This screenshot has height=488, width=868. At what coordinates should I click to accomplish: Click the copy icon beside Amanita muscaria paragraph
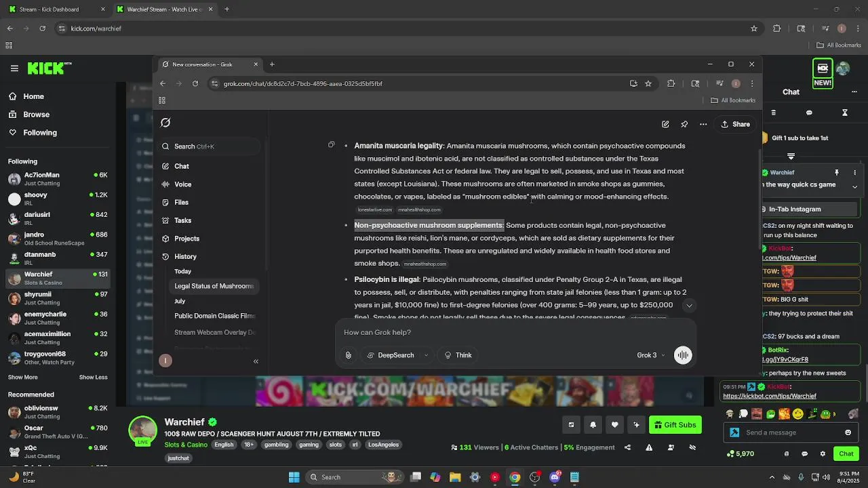[x=331, y=144]
